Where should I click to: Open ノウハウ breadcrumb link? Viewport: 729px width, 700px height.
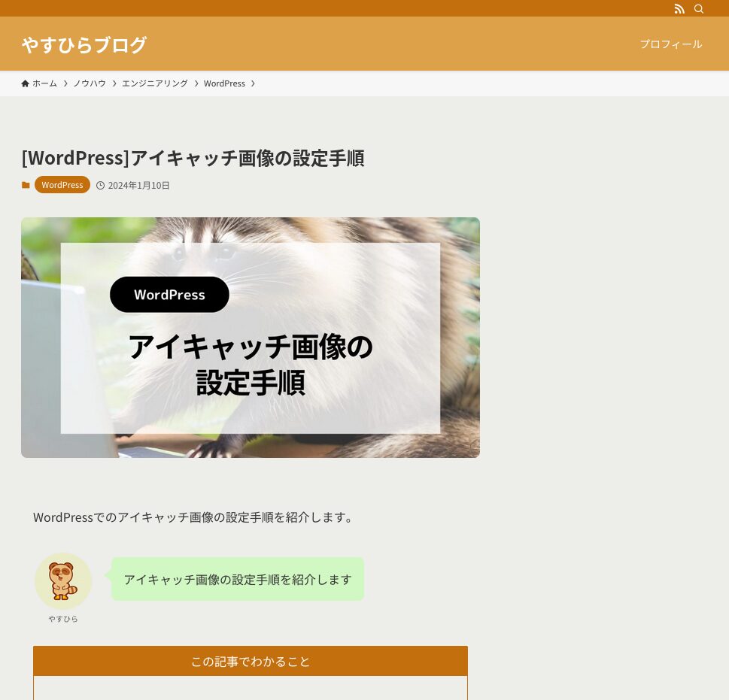pos(90,83)
